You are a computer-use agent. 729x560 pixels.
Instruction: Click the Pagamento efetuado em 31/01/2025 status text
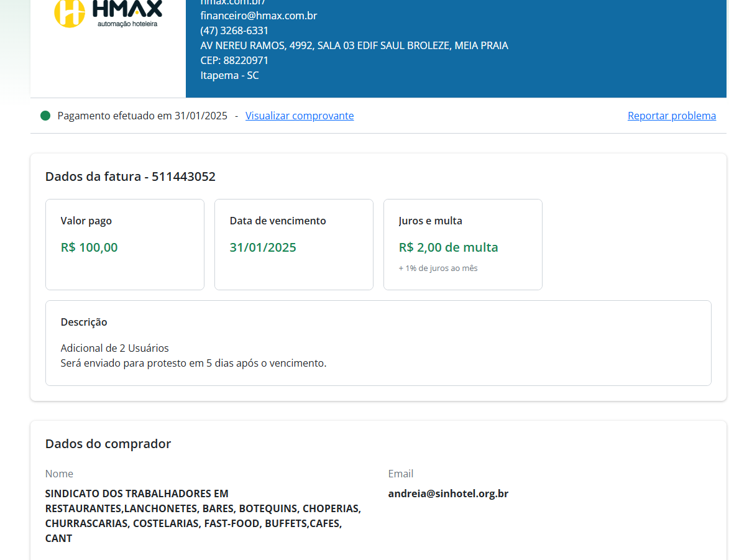point(142,116)
